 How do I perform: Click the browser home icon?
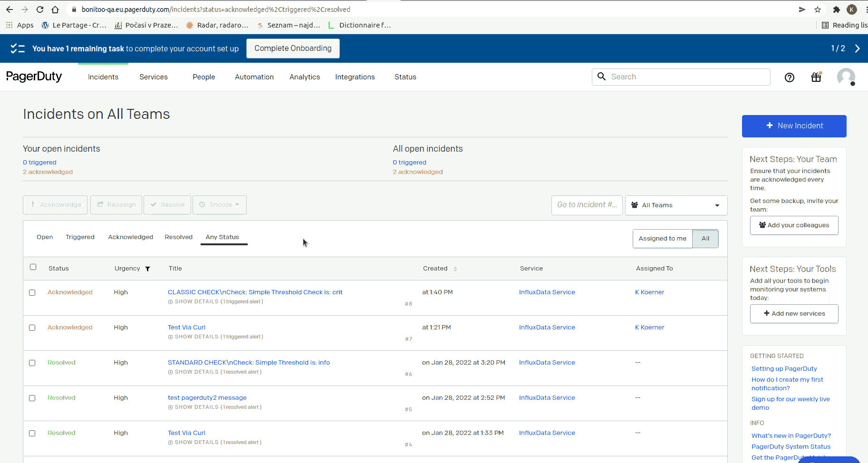click(x=55, y=10)
